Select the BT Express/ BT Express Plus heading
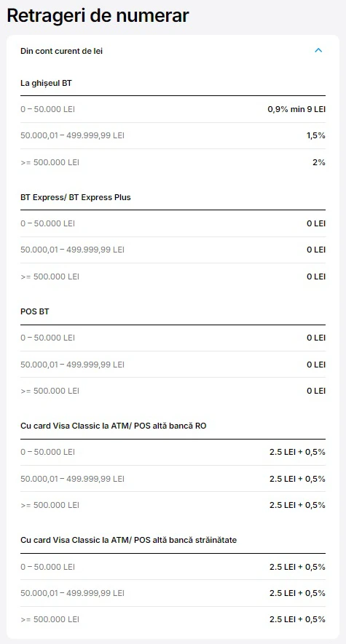 76,197
